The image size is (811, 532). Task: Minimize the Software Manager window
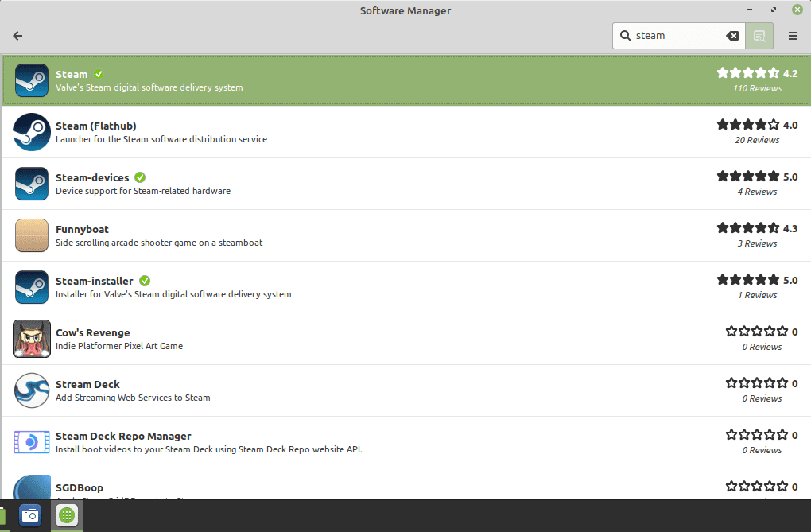coord(750,10)
